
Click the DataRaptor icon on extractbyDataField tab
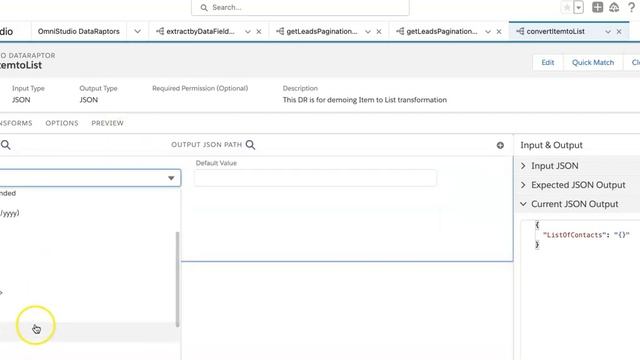[160, 31]
